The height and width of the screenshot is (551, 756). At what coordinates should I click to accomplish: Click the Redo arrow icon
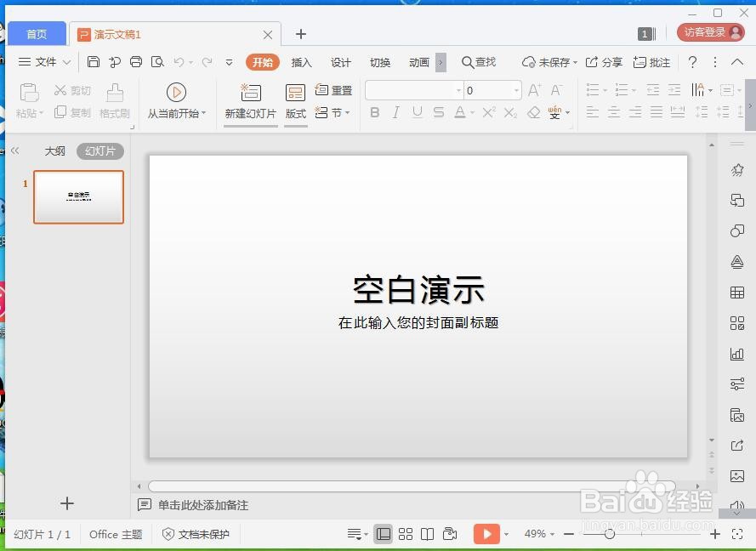(207, 62)
